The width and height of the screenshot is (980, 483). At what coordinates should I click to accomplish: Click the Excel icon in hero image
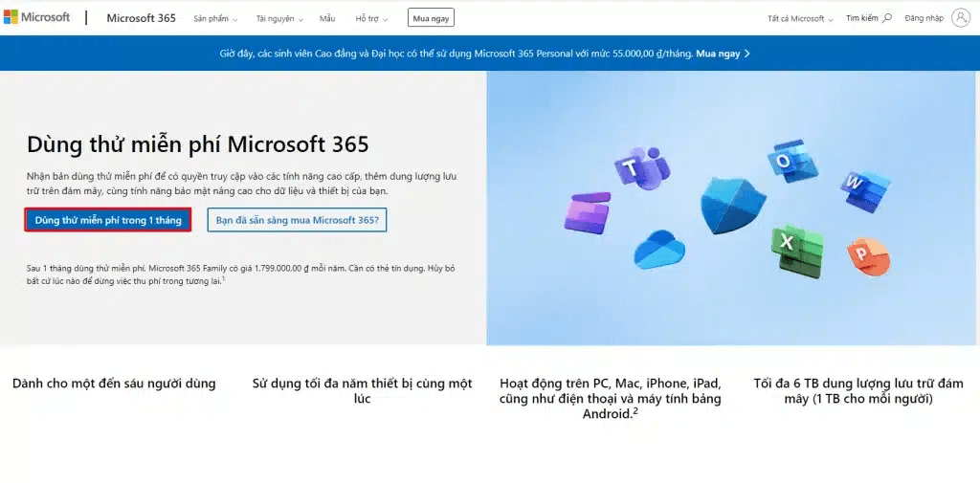797,250
